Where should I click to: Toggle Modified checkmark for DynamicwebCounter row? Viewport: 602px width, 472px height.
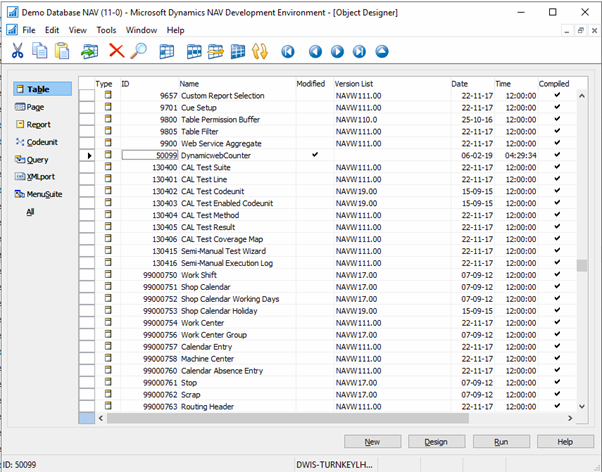coord(315,155)
